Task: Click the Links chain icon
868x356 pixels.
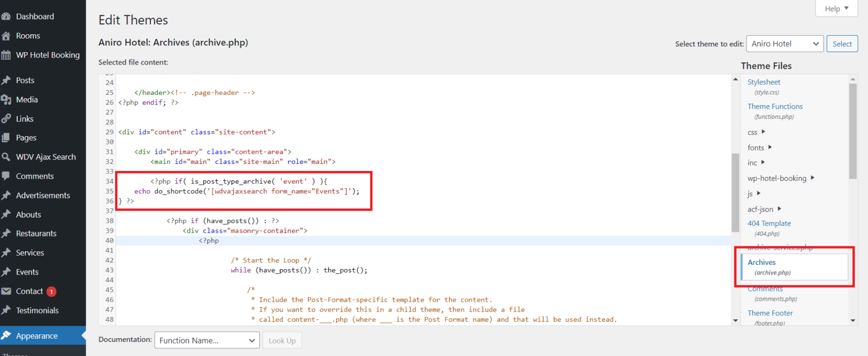Action: pos(6,119)
